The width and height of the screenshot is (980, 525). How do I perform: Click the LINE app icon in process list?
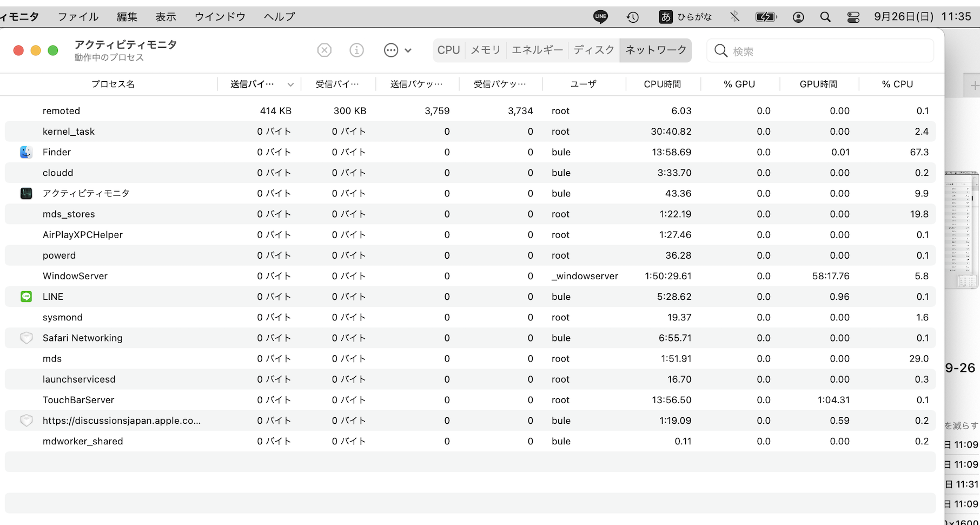(26, 297)
